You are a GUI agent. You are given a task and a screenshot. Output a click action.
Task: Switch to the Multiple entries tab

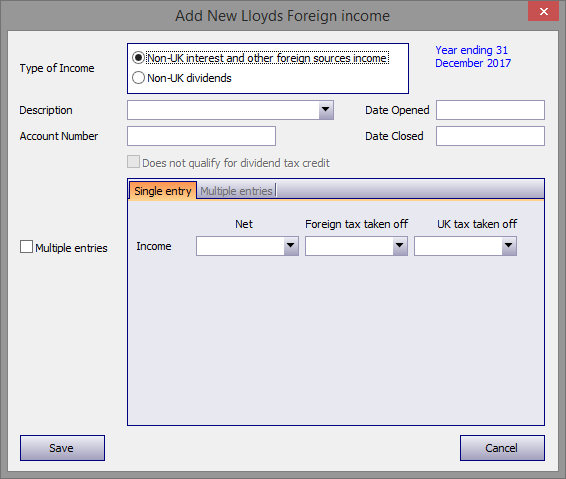236,191
